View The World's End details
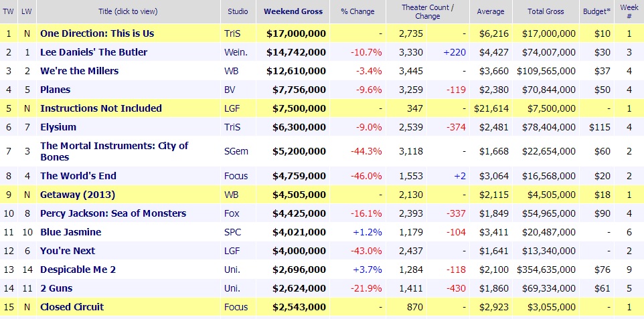The width and height of the screenshot is (644, 319). (x=78, y=176)
